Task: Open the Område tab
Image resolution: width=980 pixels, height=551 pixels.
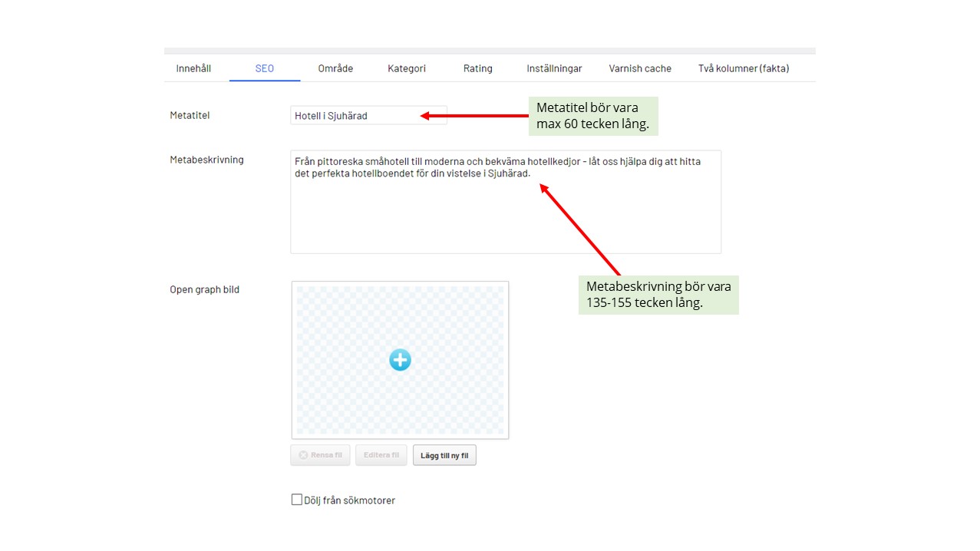Action: [335, 68]
